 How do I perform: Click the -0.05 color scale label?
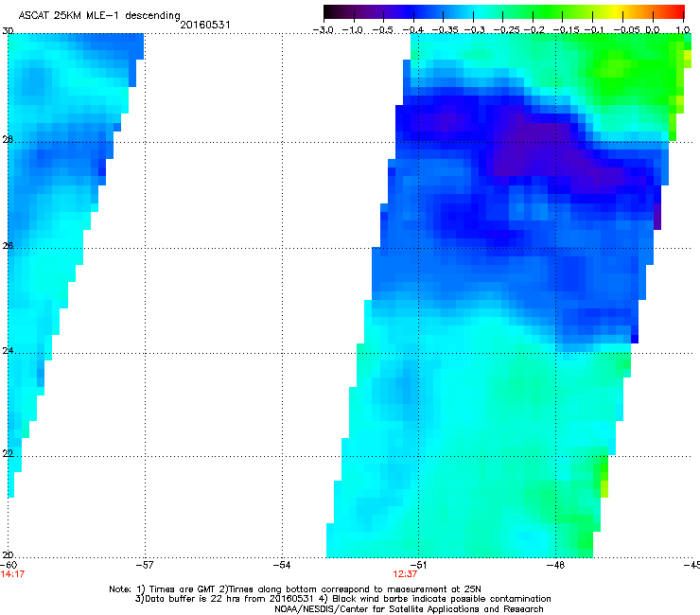[627, 30]
